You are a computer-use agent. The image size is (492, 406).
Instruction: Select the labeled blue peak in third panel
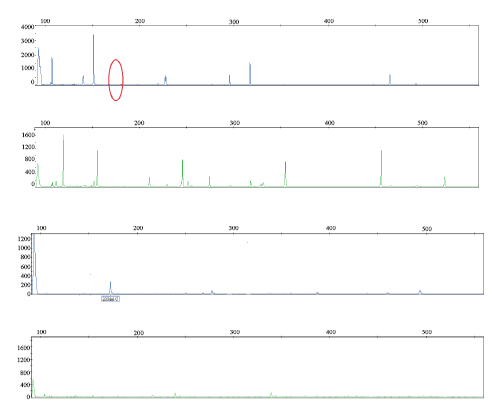110,288
